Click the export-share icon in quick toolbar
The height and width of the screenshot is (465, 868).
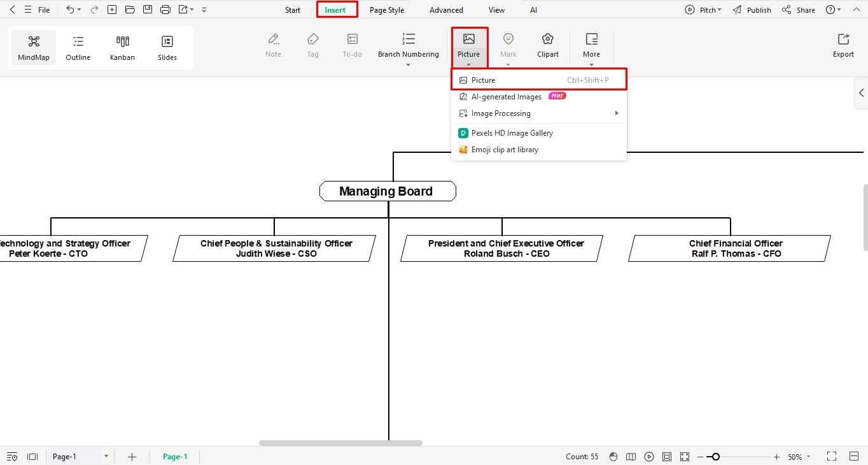click(183, 10)
